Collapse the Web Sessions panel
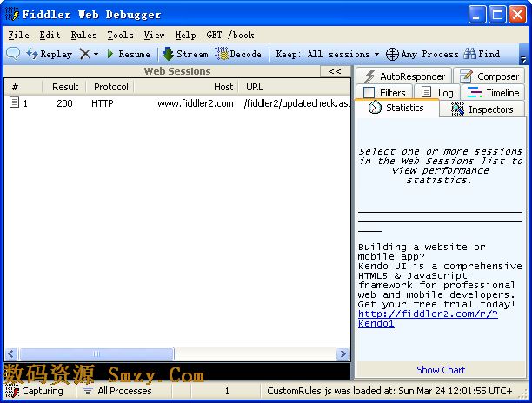Screen dimensions: 532x403 tap(335, 72)
